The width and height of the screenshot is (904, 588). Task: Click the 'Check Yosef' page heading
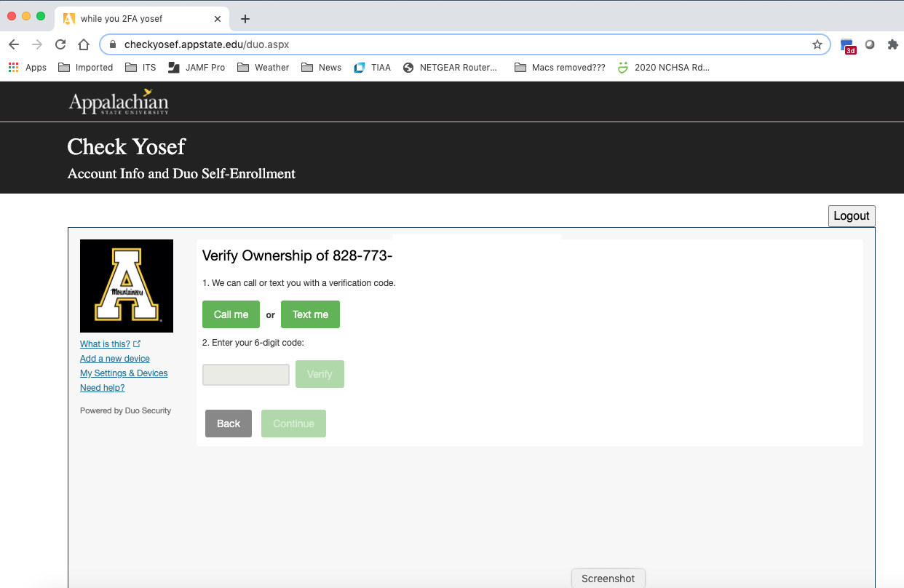coord(127,146)
